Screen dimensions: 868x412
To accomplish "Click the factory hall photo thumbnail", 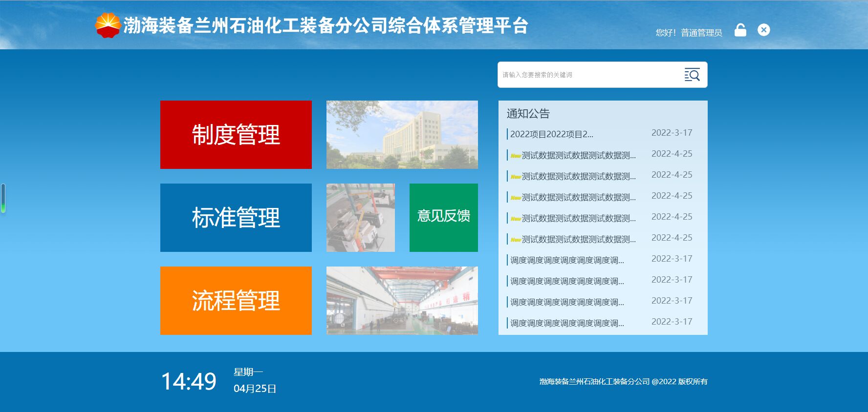I will tap(402, 301).
